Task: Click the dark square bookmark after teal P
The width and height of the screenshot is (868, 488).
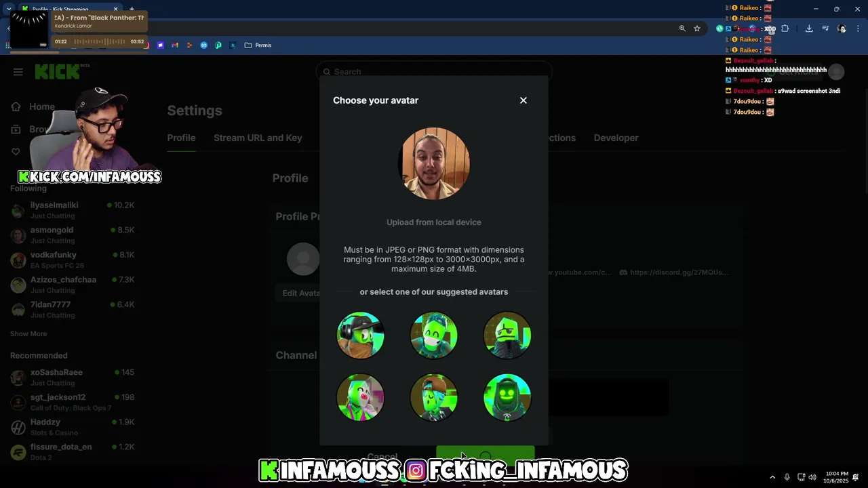Action: coord(233,45)
